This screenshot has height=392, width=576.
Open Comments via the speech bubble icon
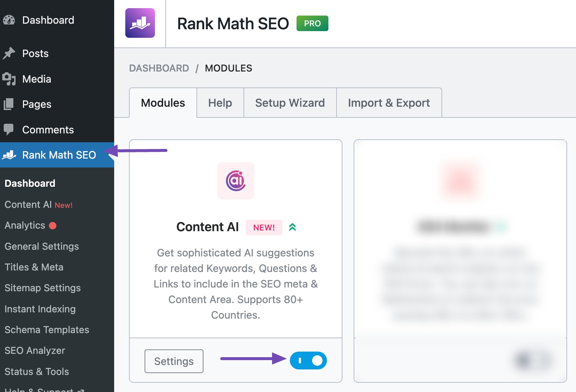point(9,129)
